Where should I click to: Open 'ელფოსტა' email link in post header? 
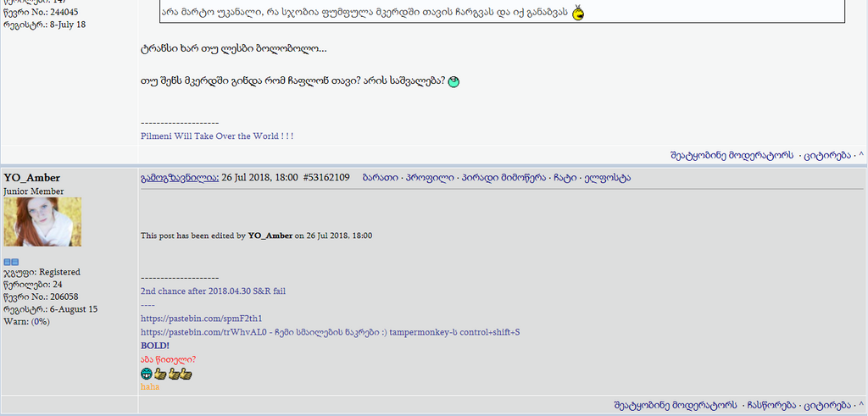click(x=609, y=178)
